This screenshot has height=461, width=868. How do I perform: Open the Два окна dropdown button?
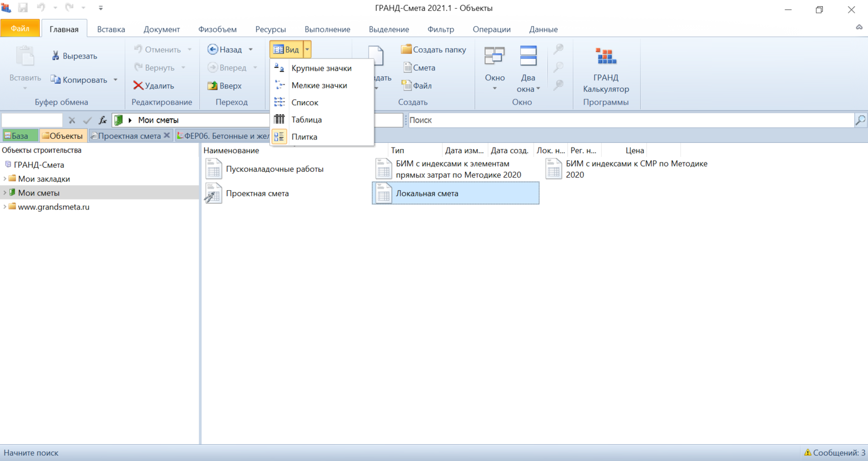528,69
